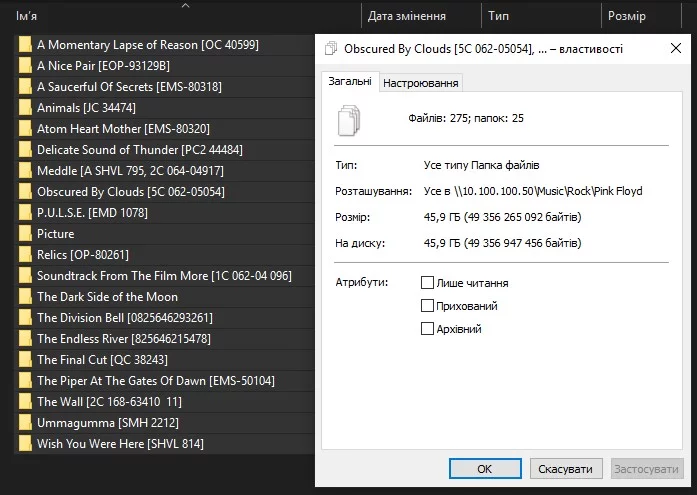Screen dimensions: 697x495
Task: Select 'The Dark Side of the Moon' name
Action: tap(107, 297)
